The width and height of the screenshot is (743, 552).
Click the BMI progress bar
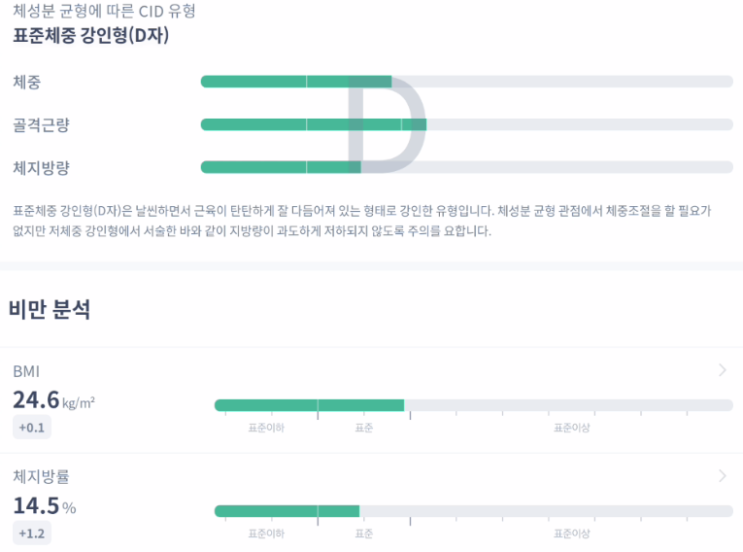[474, 405]
